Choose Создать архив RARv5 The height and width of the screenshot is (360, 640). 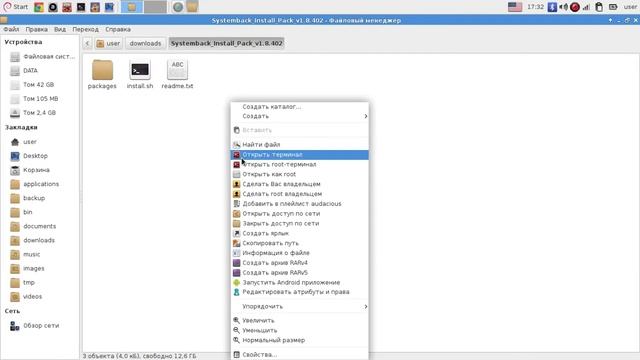coord(300,273)
